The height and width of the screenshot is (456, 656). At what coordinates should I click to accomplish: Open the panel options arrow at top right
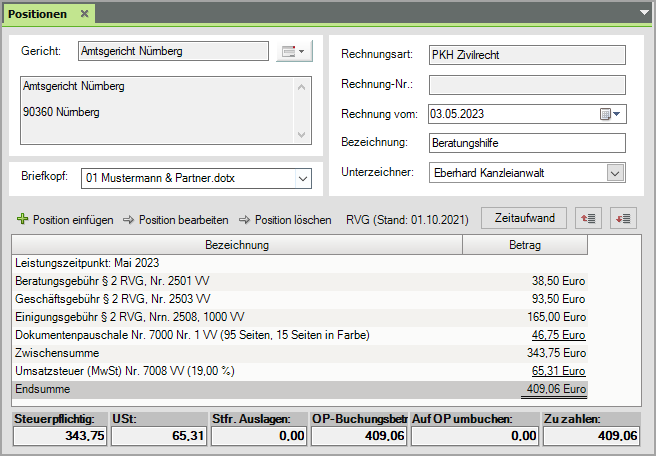click(644, 13)
